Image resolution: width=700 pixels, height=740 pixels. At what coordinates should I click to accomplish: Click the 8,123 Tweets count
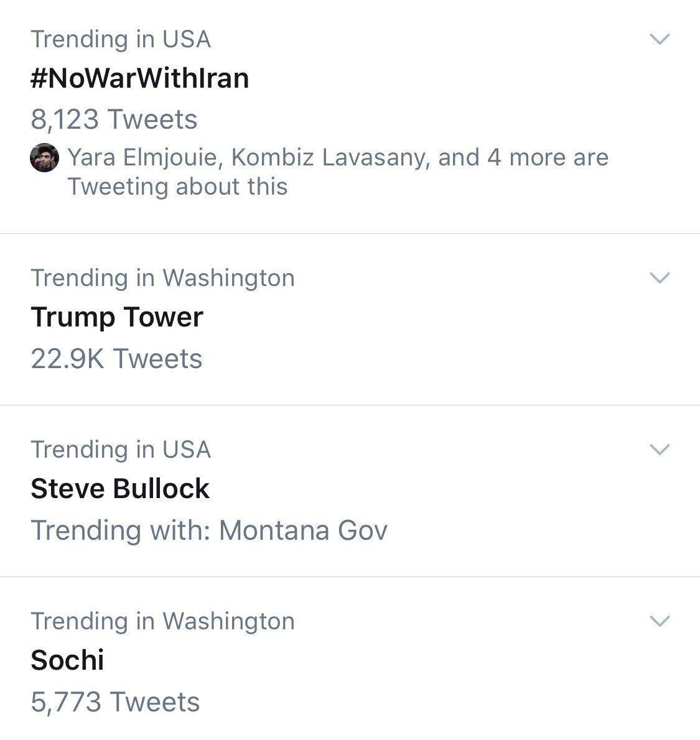[114, 119]
